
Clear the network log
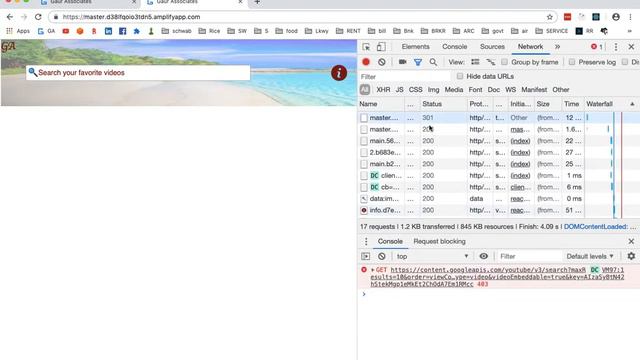click(x=381, y=62)
